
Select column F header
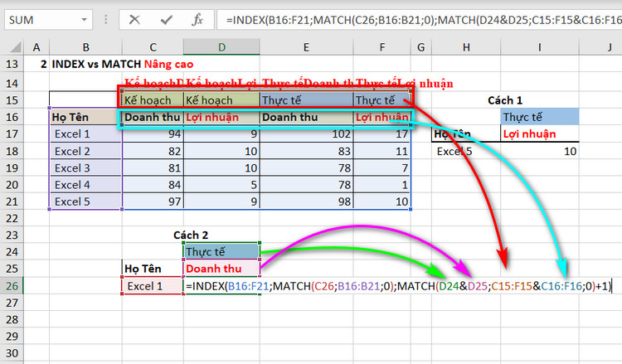click(381, 47)
